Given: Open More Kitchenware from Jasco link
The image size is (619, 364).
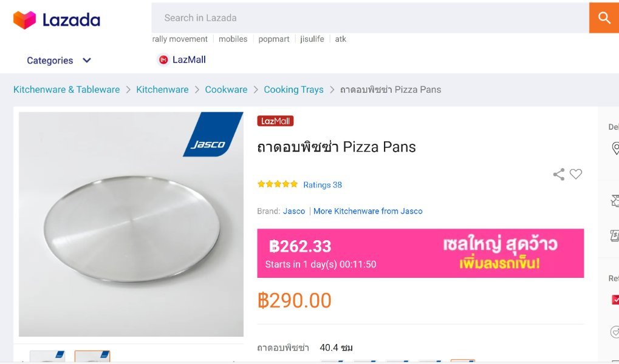Looking at the screenshot, I should pyautogui.click(x=368, y=211).
